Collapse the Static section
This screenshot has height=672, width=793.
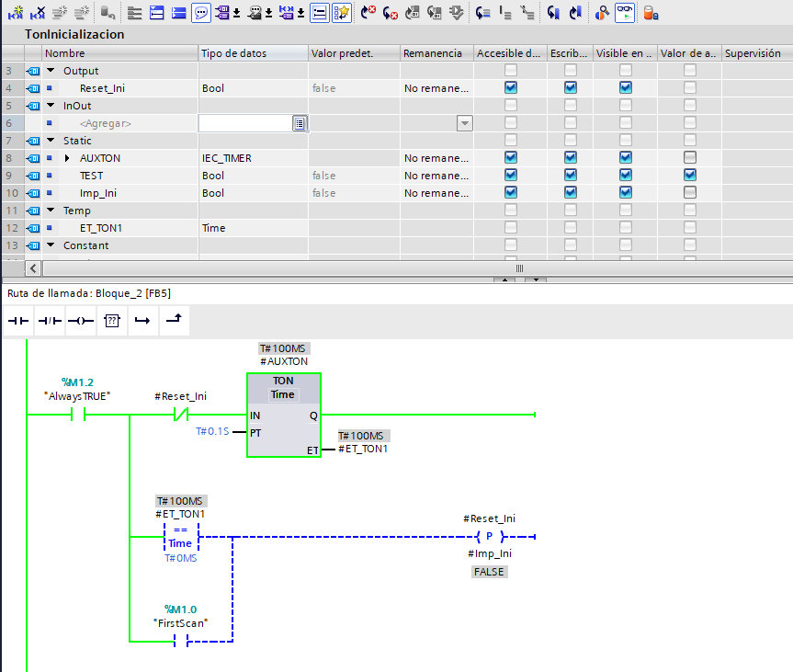pos(51,141)
